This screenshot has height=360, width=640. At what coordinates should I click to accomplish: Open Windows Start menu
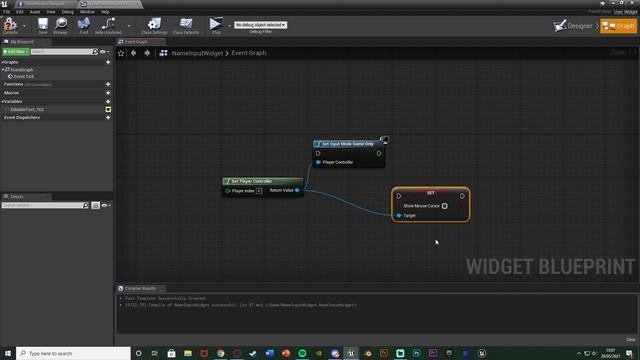click(8, 353)
